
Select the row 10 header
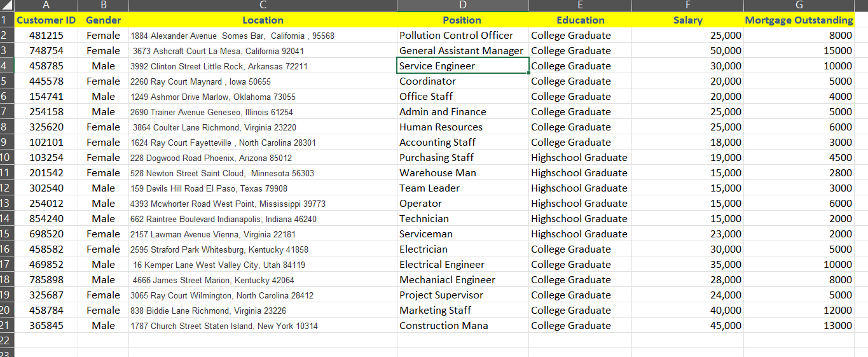coord(6,158)
